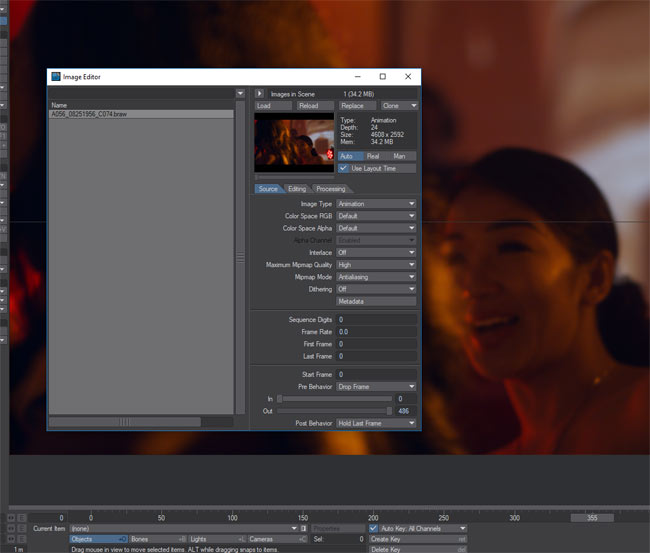
Task: Select Auto preview mode
Action: coord(351,156)
